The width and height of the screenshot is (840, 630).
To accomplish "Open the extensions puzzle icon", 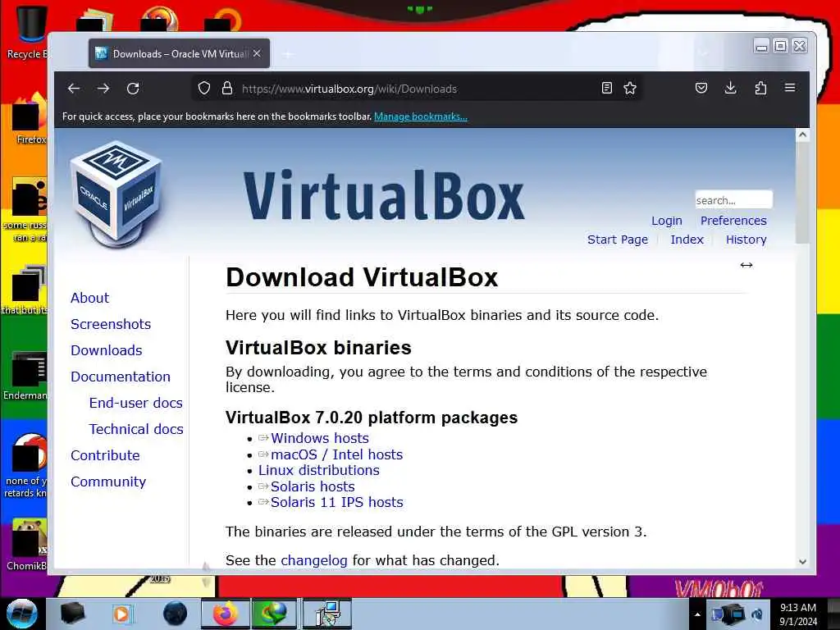I will 760,89.
